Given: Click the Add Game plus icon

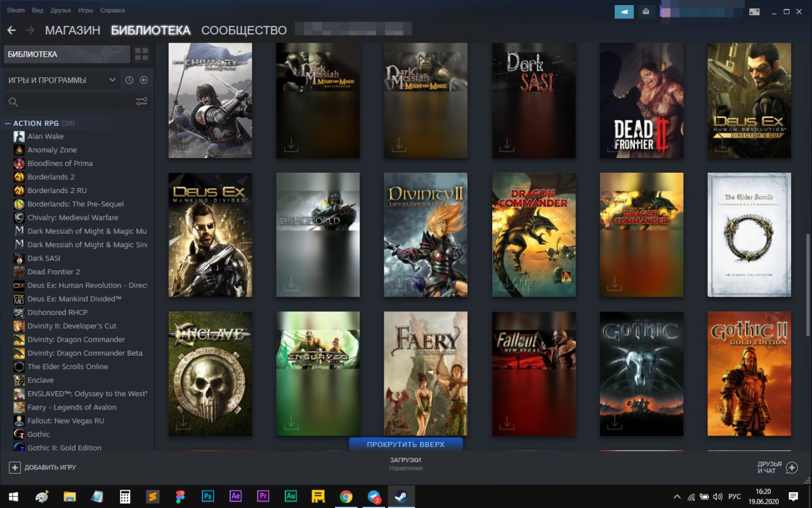Looking at the screenshot, I should pyautogui.click(x=15, y=467).
